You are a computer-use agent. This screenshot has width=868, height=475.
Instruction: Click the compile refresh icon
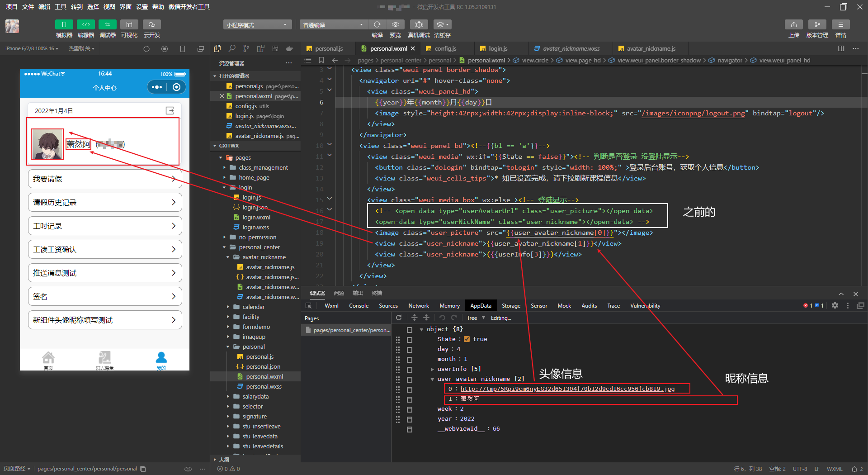pyautogui.click(x=377, y=24)
